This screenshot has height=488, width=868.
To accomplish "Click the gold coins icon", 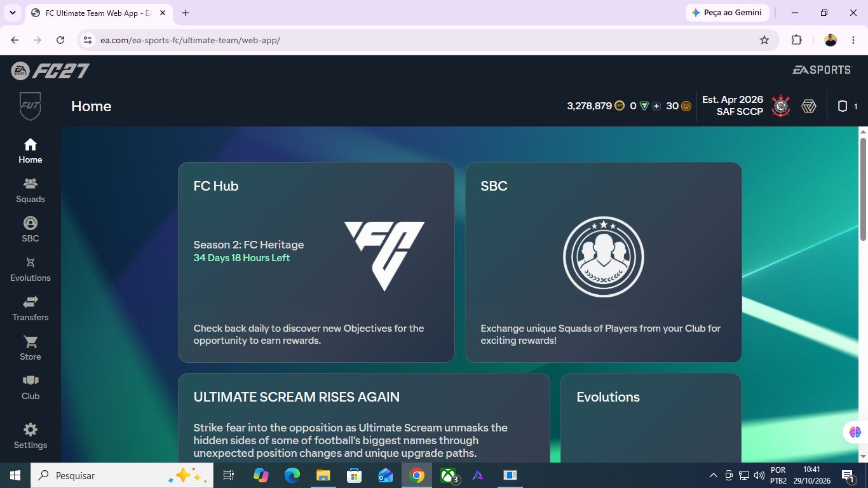I will 620,106.
